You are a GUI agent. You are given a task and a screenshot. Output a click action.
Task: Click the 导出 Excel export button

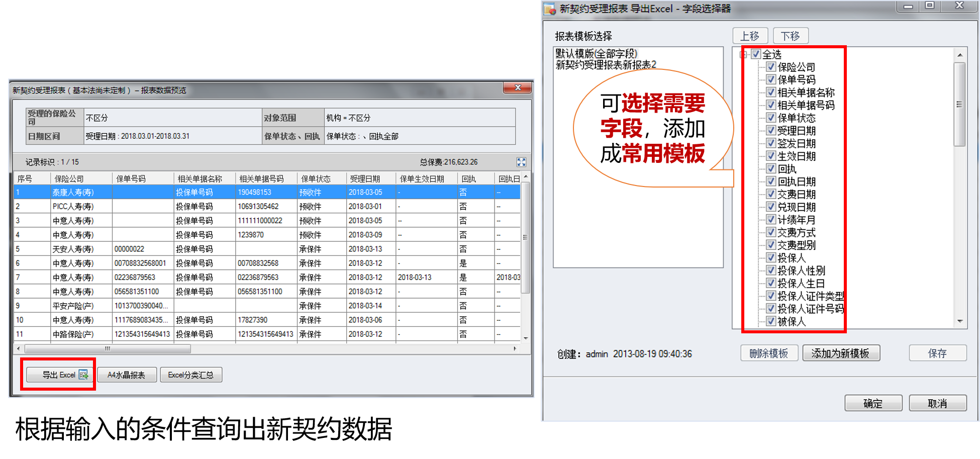[59, 375]
